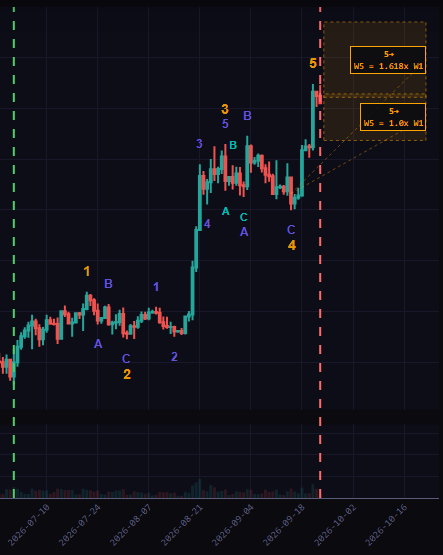Click the orange wave 4 label
The image size is (443, 555).
pyautogui.click(x=292, y=245)
